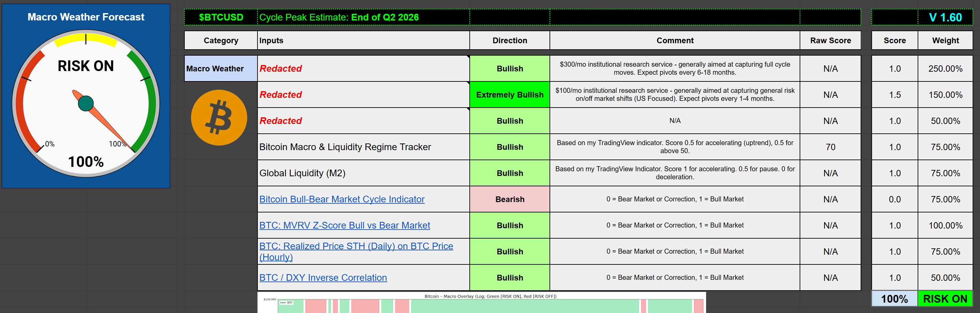Select the Weight column header
The height and width of the screenshot is (313, 980).
945,41
